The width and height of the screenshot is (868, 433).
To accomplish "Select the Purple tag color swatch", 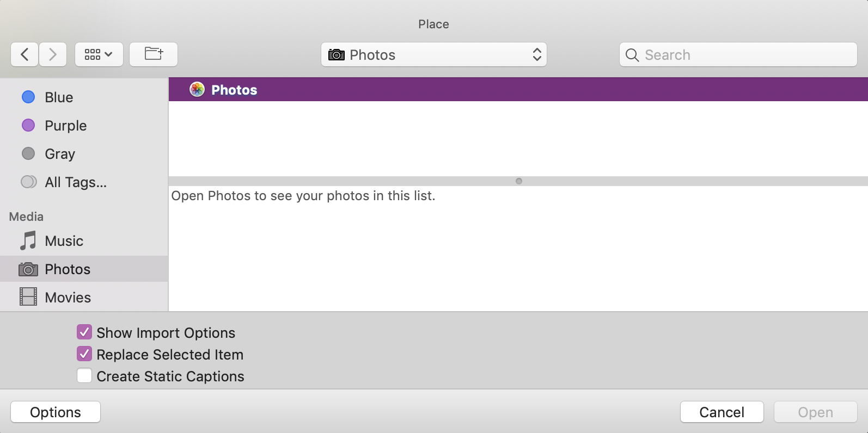I will point(28,125).
